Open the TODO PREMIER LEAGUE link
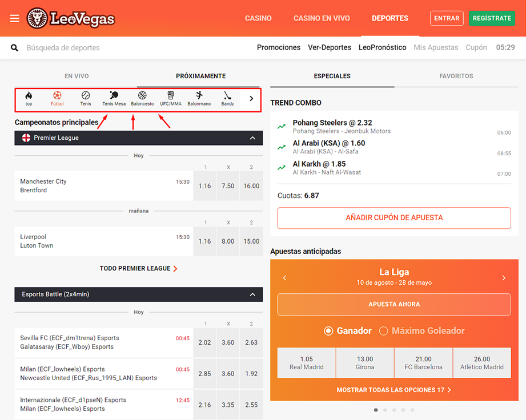The height and width of the screenshot is (420, 526). 138,268
